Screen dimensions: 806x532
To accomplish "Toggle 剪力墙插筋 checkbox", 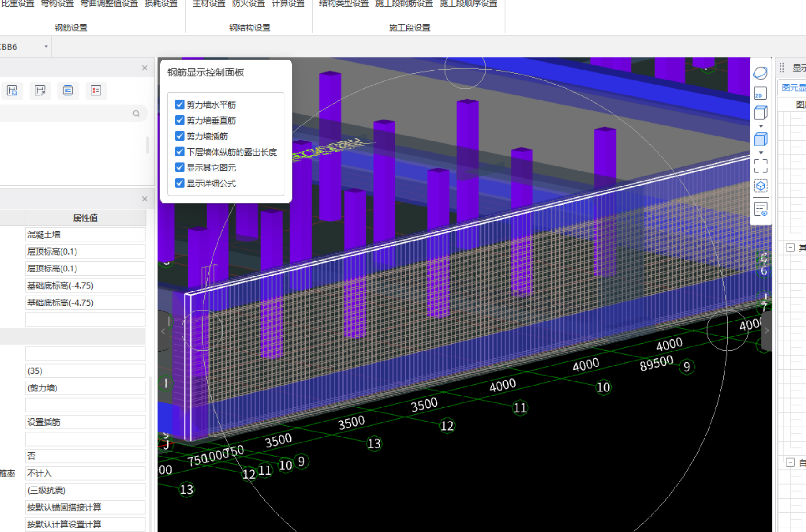I will point(180,136).
